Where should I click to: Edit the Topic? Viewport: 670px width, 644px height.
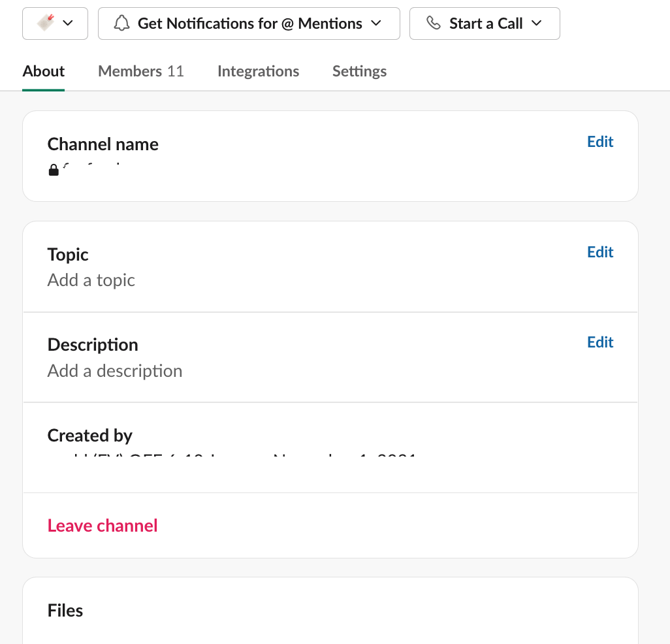(599, 252)
